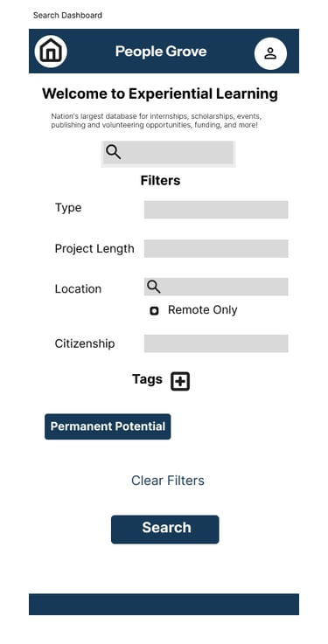Click the Tags heading label
Image resolution: width=328 pixels, height=644 pixels.
[x=147, y=378]
